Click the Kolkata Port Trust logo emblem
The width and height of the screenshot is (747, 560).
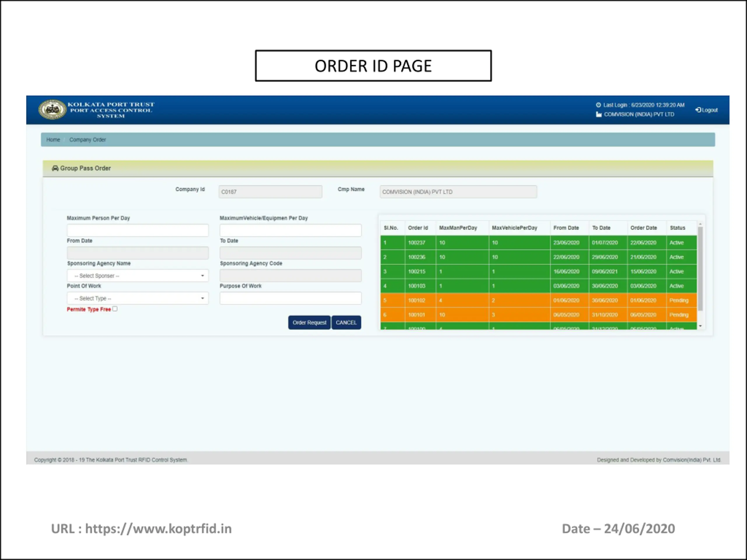[52, 109]
